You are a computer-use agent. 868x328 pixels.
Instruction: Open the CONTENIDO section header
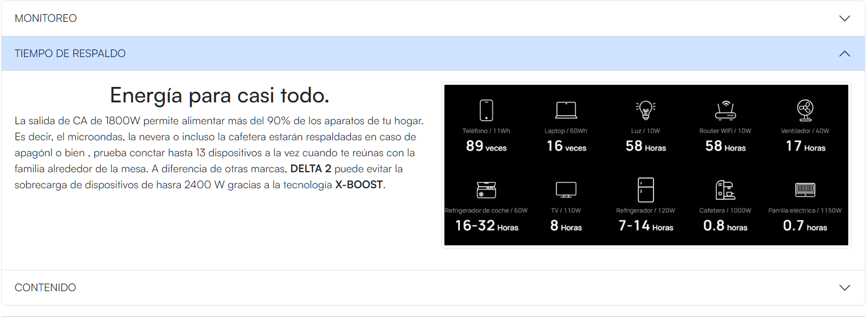point(433,287)
